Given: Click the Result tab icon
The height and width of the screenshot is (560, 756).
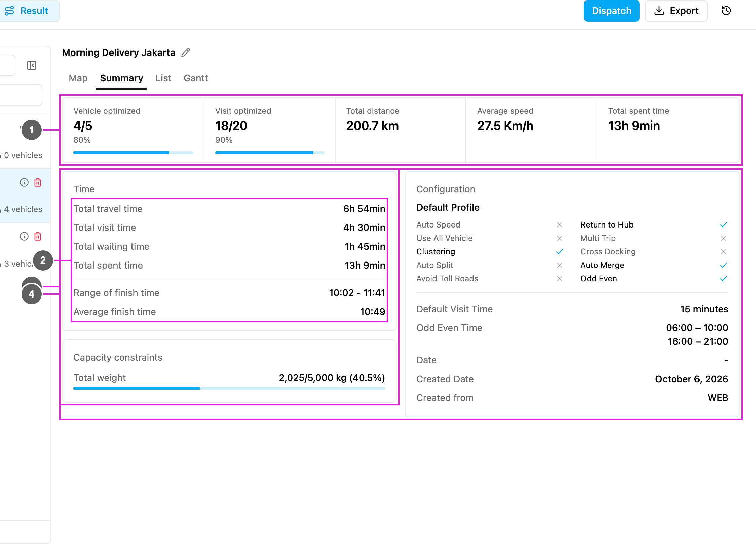Looking at the screenshot, I should (x=9, y=11).
